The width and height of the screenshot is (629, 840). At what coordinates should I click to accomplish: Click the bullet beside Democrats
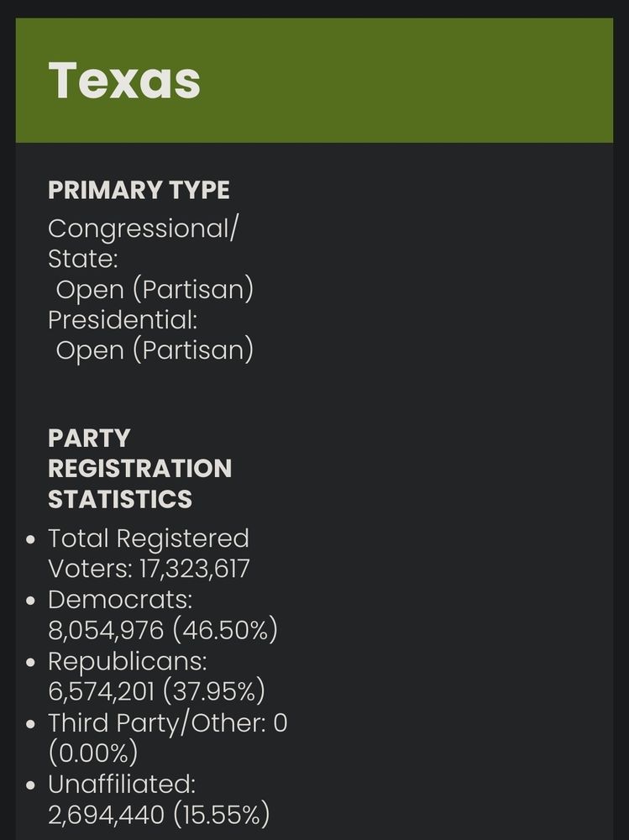[x=31, y=600]
